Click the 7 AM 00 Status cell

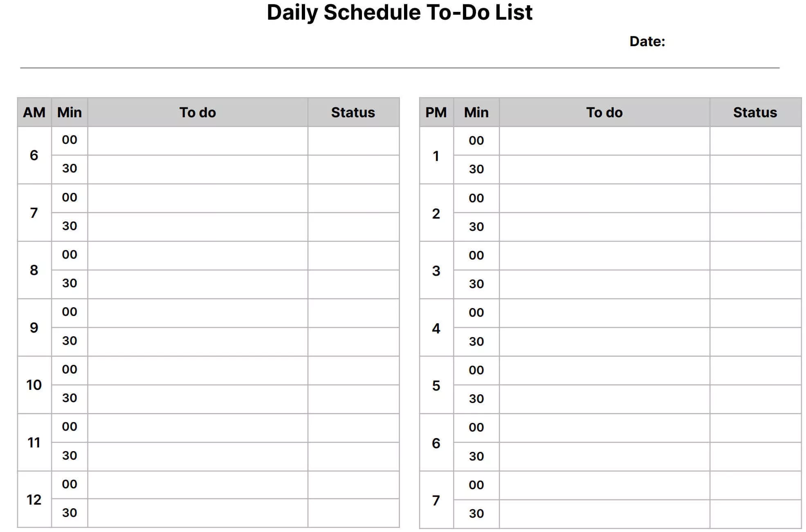(x=353, y=198)
